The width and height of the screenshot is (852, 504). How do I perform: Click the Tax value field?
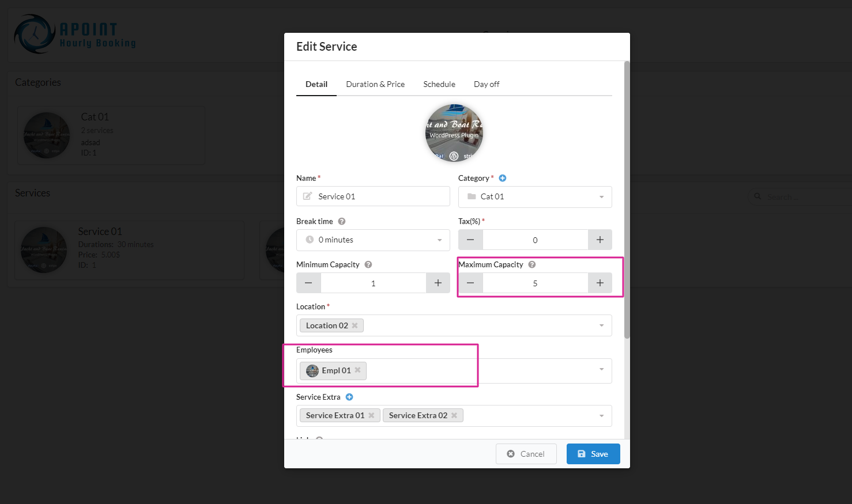click(535, 240)
